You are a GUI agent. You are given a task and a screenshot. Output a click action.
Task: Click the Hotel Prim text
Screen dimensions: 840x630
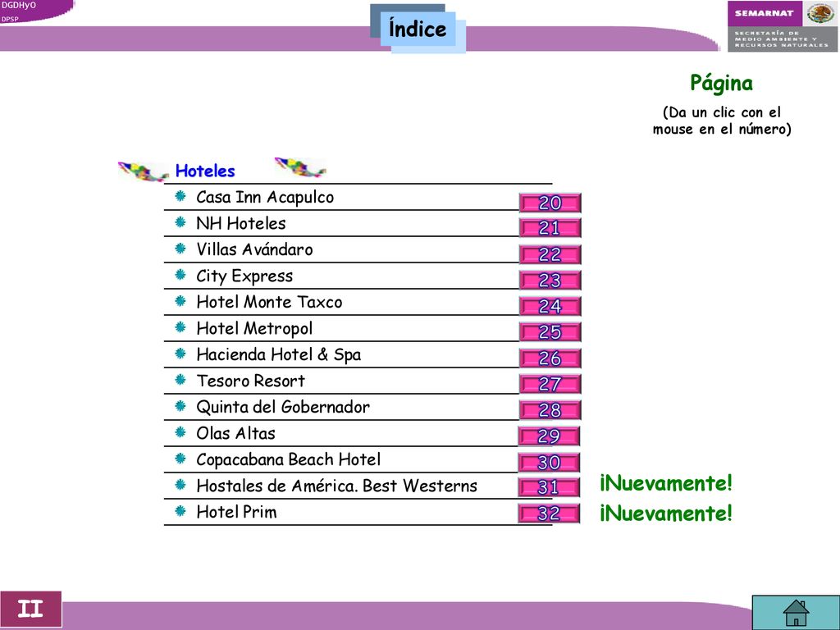[236, 512]
